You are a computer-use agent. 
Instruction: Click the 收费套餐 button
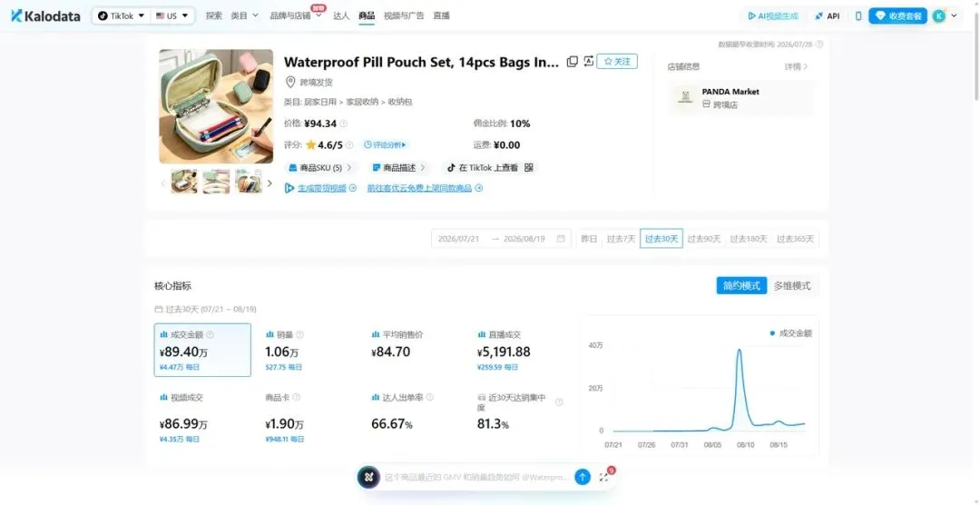pos(897,16)
